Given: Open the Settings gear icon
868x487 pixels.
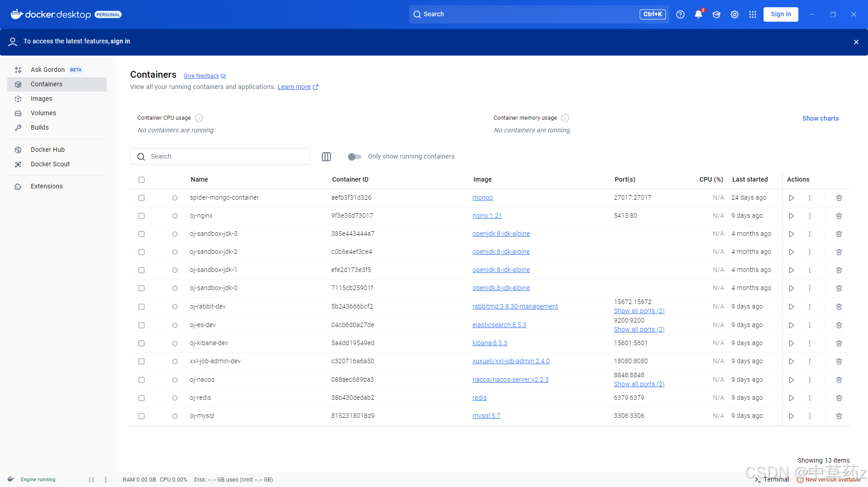Looking at the screenshot, I should (x=735, y=14).
